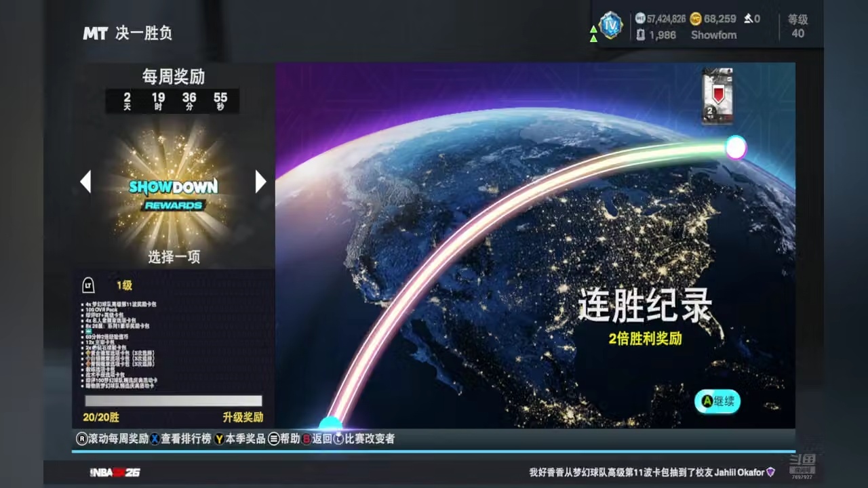Open 查看排行榜 leaderboard
Image resolution: width=868 pixels, height=488 pixels.
[x=186, y=439]
